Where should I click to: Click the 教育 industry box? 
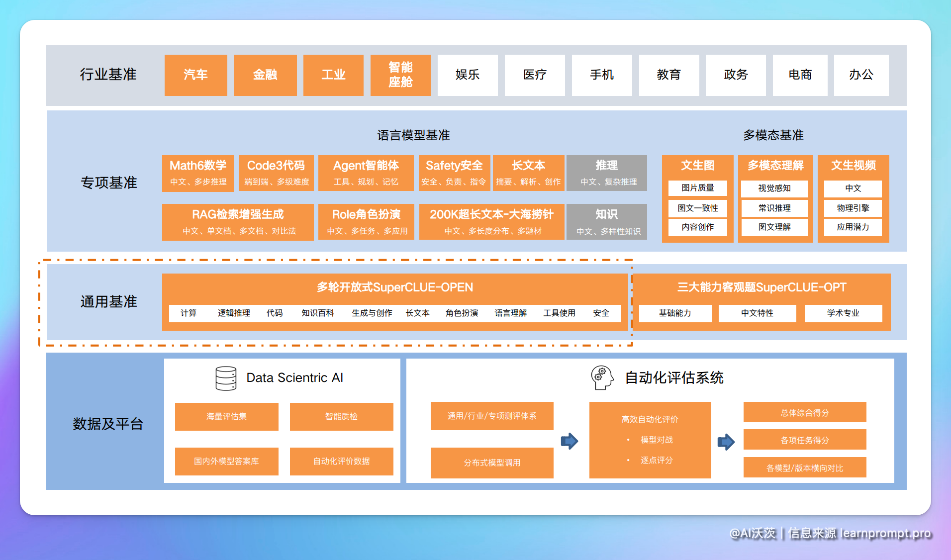point(669,75)
